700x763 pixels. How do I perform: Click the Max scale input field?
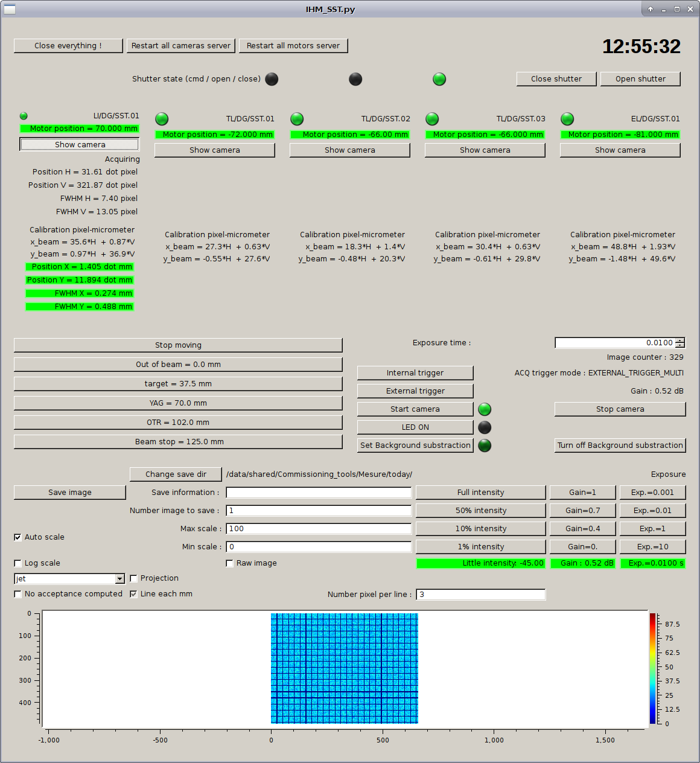click(319, 529)
